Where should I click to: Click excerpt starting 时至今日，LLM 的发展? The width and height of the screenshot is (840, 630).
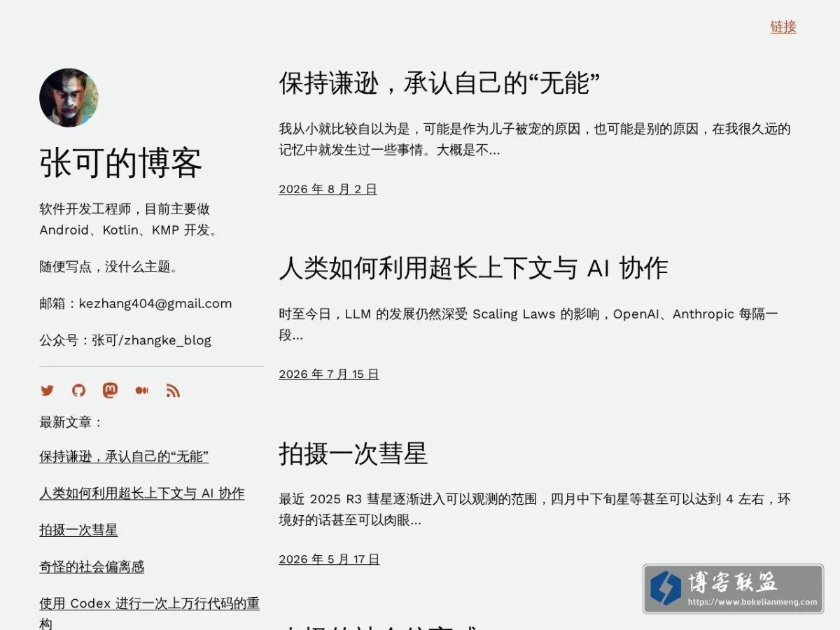coord(528,324)
